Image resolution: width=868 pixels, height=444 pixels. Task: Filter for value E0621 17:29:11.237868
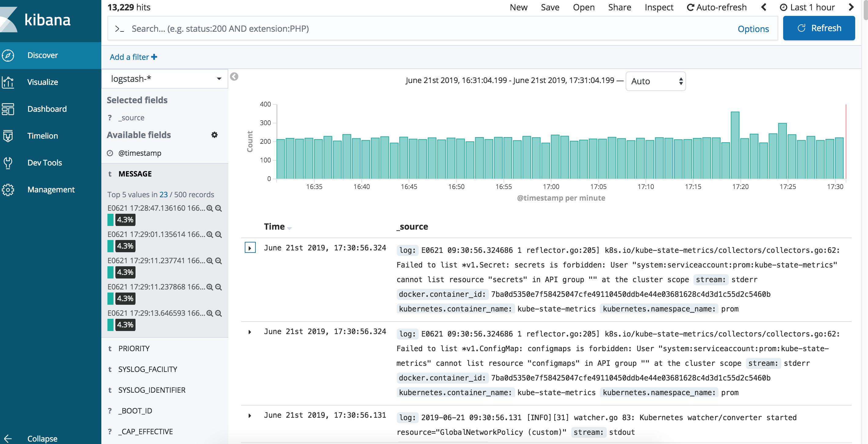[210, 287]
